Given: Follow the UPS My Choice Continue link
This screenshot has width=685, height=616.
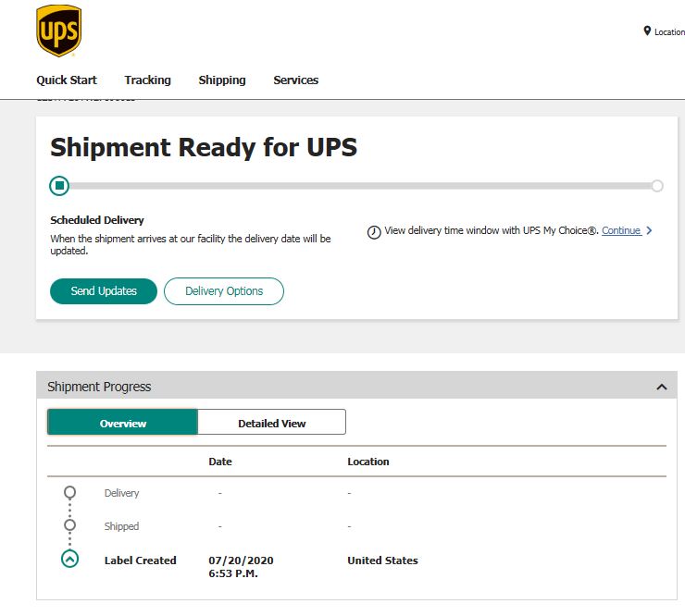Looking at the screenshot, I should (621, 231).
